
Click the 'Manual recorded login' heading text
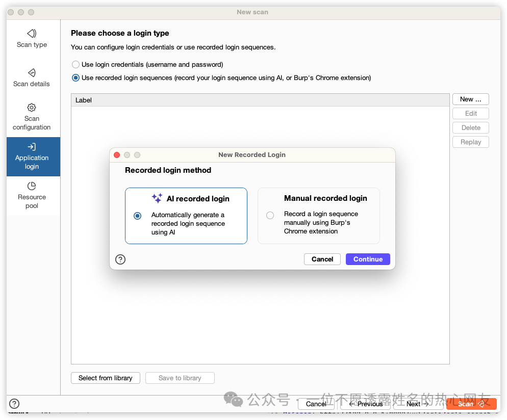pyautogui.click(x=325, y=198)
